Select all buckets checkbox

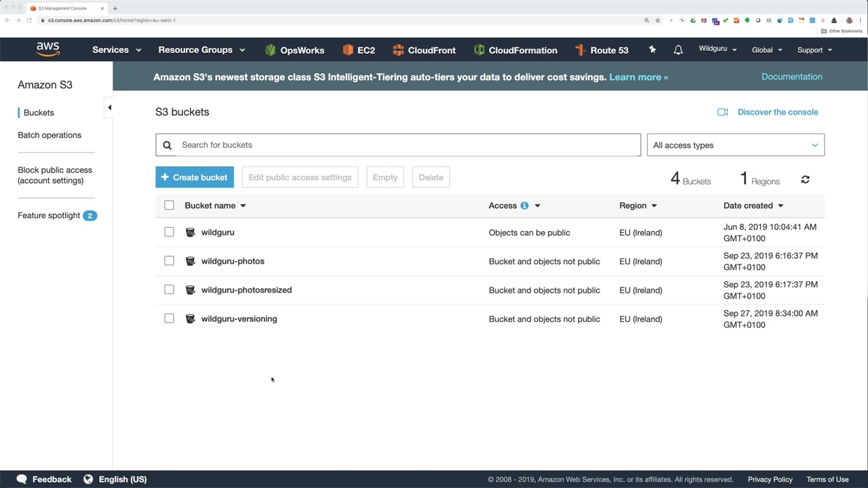169,205
